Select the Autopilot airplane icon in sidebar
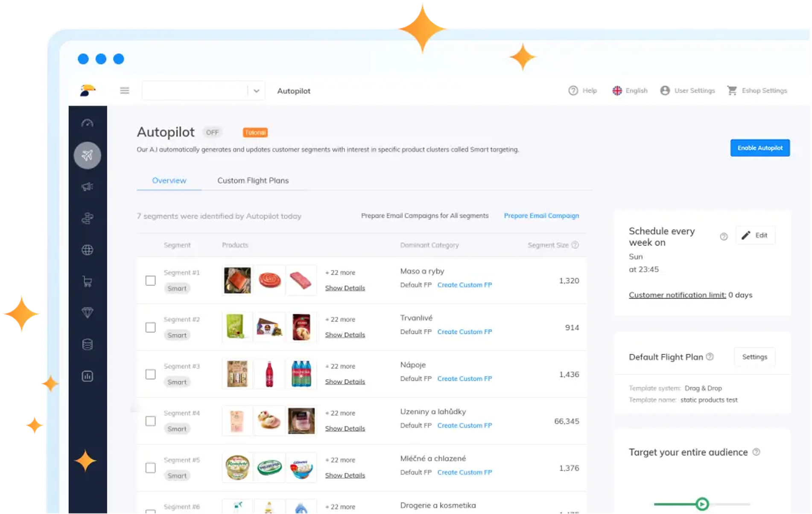The height and width of the screenshot is (514, 812). (x=87, y=155)
